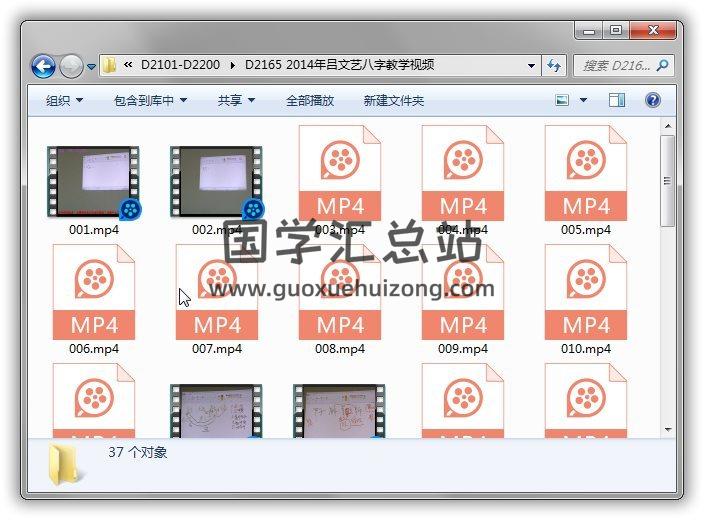
Task: Click the 005.mp4 filename label
Action: [x=586, y=230]
